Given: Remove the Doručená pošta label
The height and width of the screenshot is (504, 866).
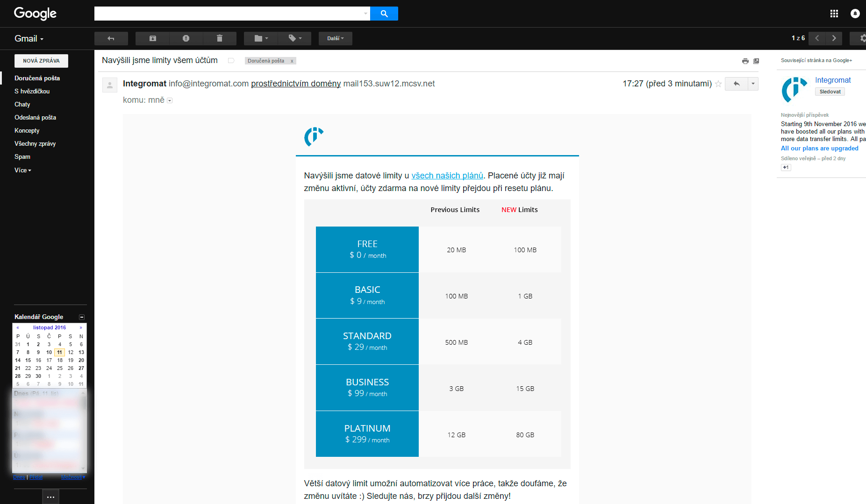Looking at the screenshot, I should pyautogui.click(x=292, y=61).
